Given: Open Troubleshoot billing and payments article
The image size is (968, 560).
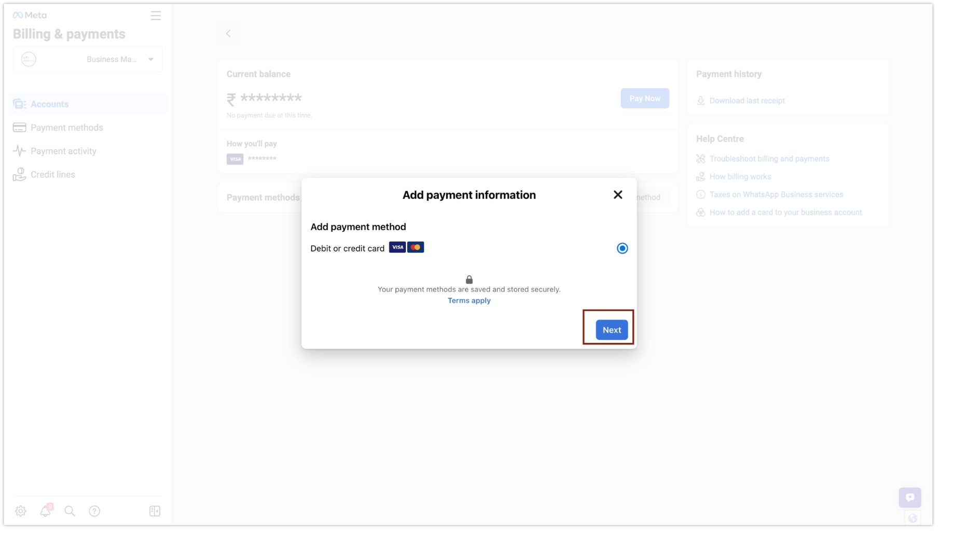Looking at the screenshot, I should [769, 159].
